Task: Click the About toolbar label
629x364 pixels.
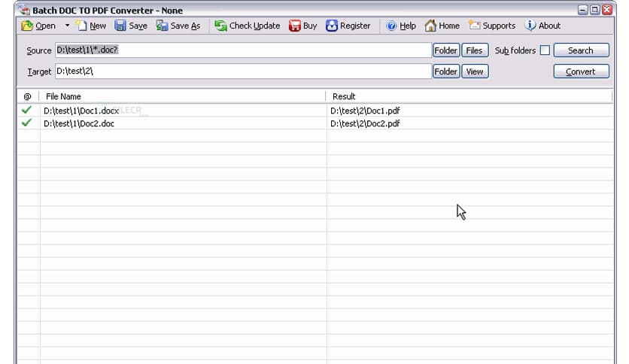Action: tap(549, 26)
